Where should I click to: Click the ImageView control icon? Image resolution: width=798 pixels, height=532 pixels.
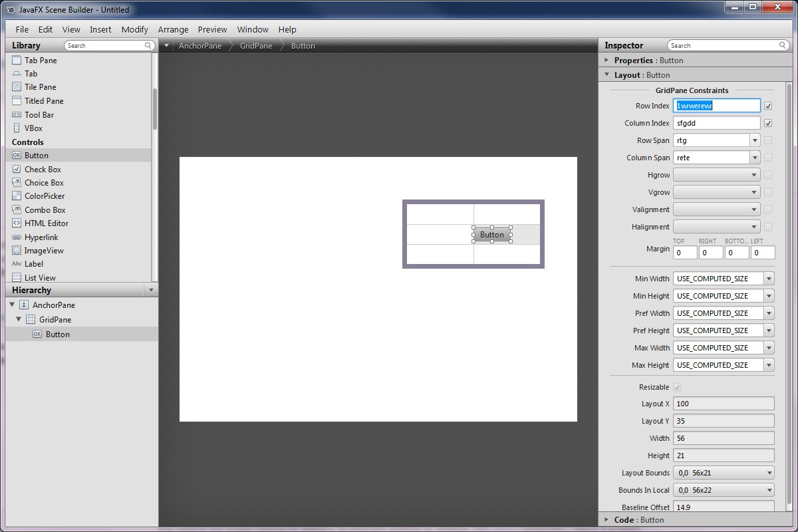[x=17, y=251]
